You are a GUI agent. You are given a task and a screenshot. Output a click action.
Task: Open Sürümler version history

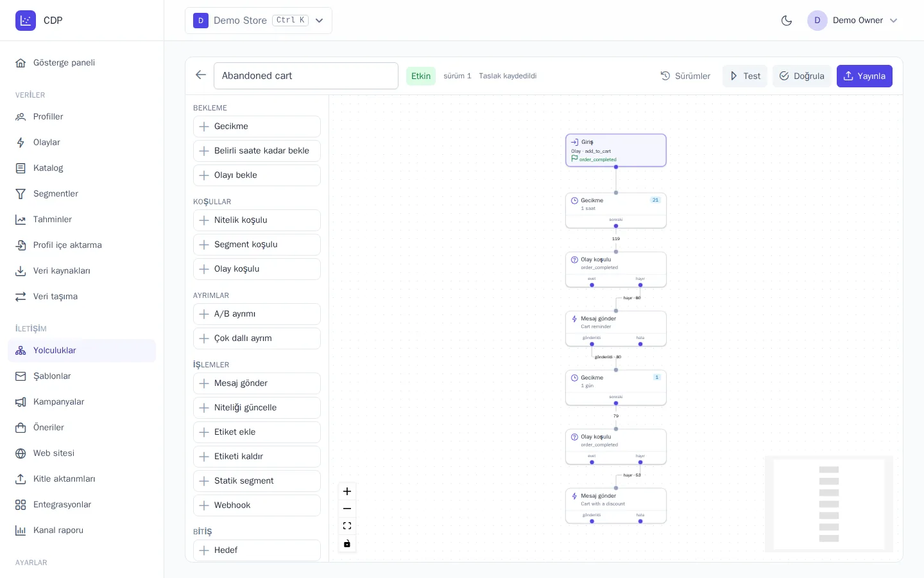(x=685, y=76)
